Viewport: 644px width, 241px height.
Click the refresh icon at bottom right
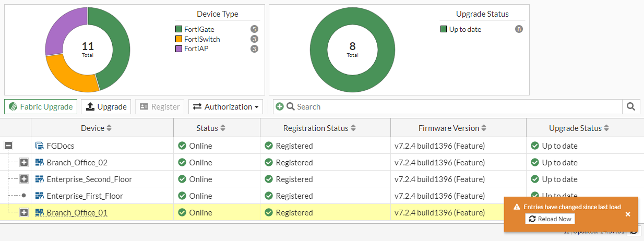[x=634, y=232]
